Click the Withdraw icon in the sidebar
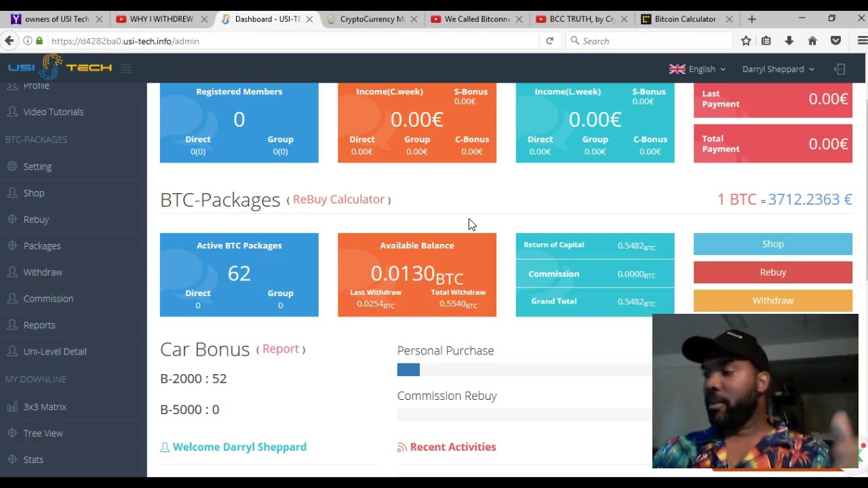 tap(12, 272)
